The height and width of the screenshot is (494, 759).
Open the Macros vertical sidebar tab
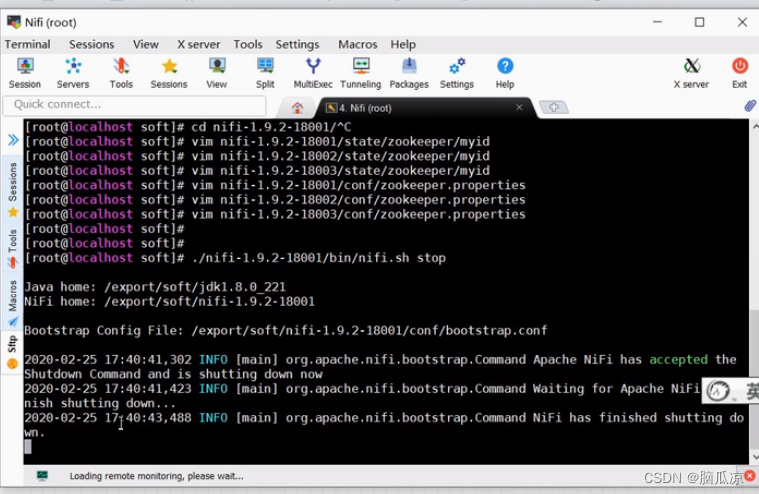click(x=13, y=303)
